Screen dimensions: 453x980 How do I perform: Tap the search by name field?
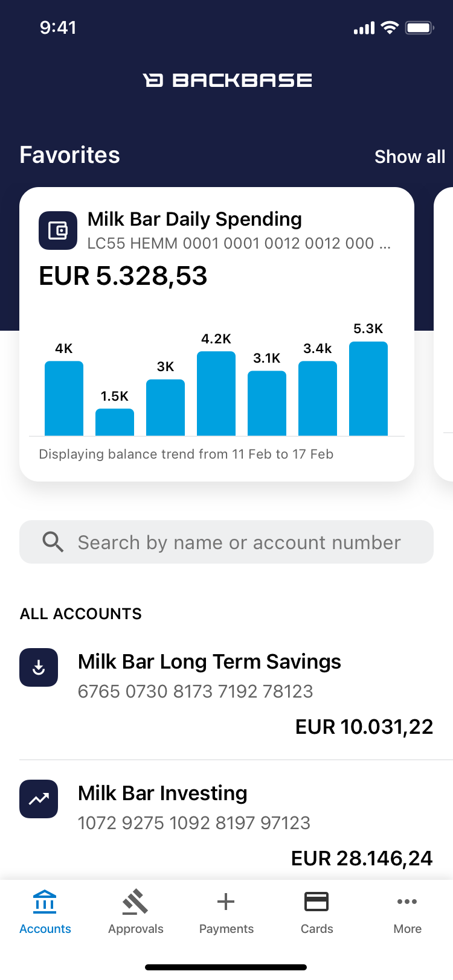tap(239, 542)
